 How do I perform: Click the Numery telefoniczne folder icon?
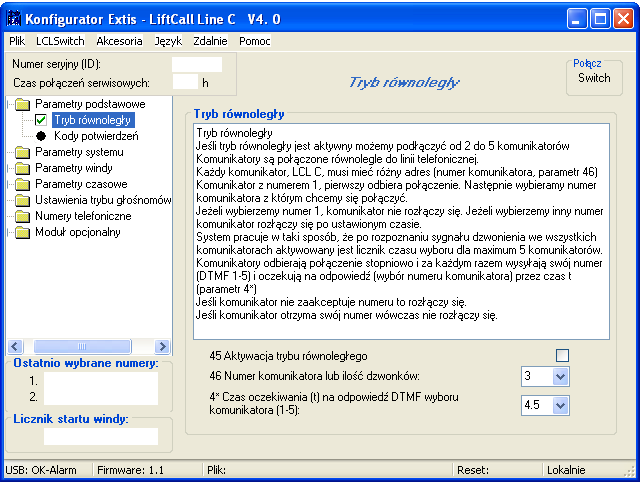(x=22, y=217)
